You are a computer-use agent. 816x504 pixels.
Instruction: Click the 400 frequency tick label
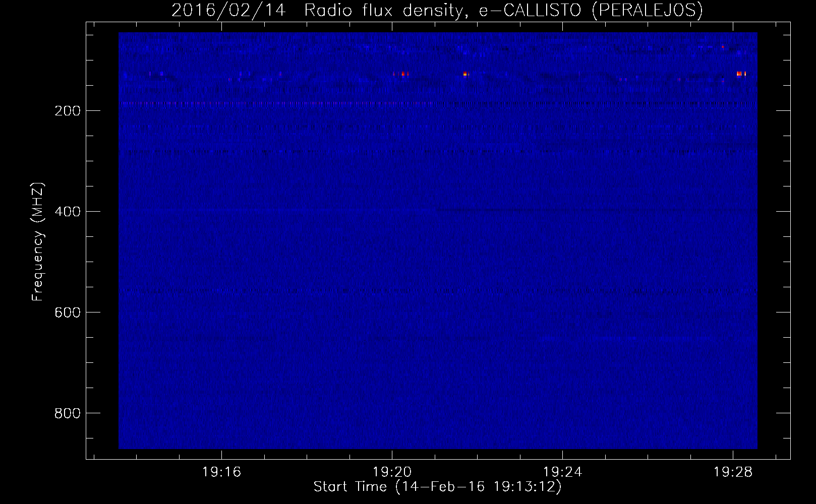point(67,212)
